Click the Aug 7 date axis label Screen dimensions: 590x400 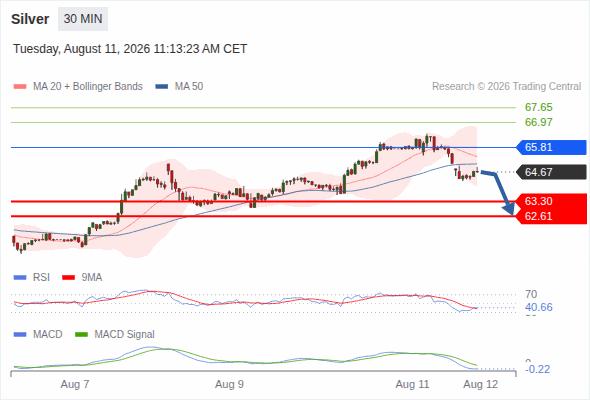point(75,384)
